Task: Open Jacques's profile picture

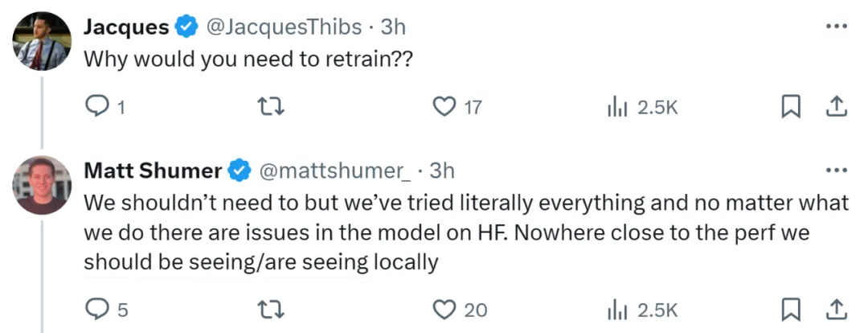Action: pos(42,41)
